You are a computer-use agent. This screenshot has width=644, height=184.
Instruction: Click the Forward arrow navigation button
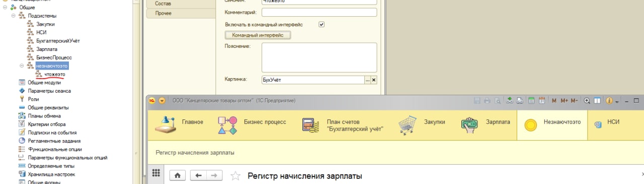pos(214,175)
